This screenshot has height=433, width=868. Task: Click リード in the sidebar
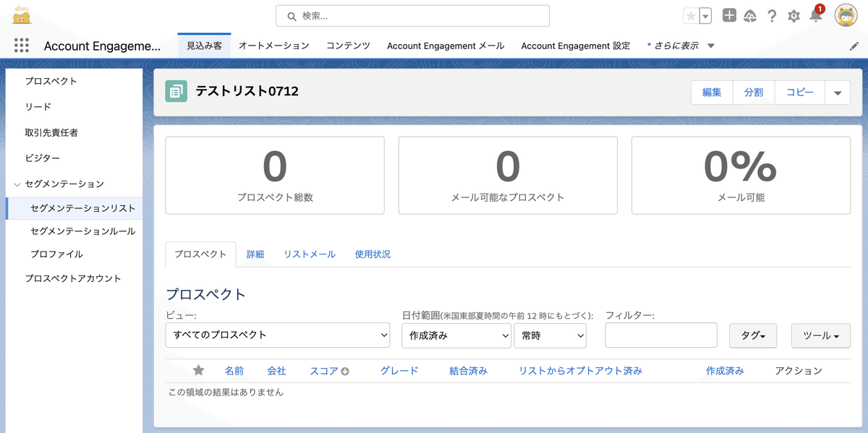click(x=38, y=107)
